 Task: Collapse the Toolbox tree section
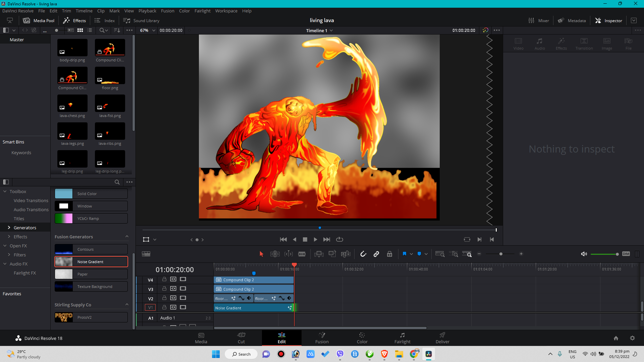[5, 191]
